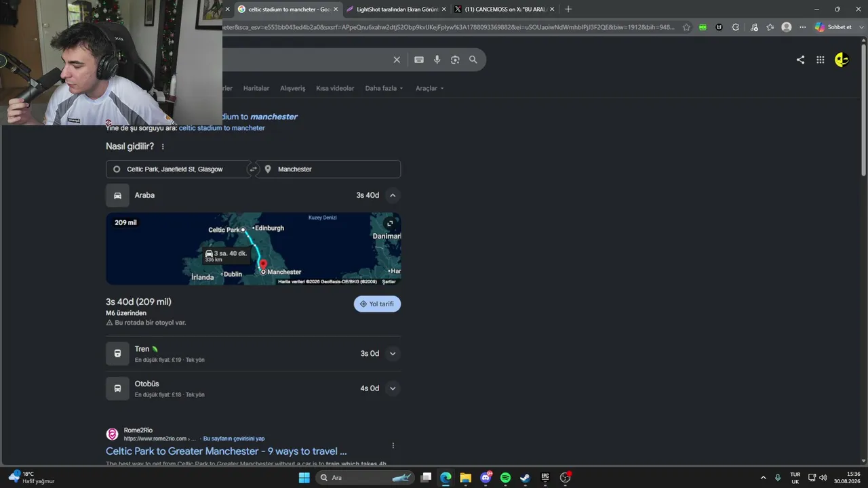The image size is (868, 488).
Task: Open the browser Favorites list
Action: pyautogui.click(x=770, y=27)
